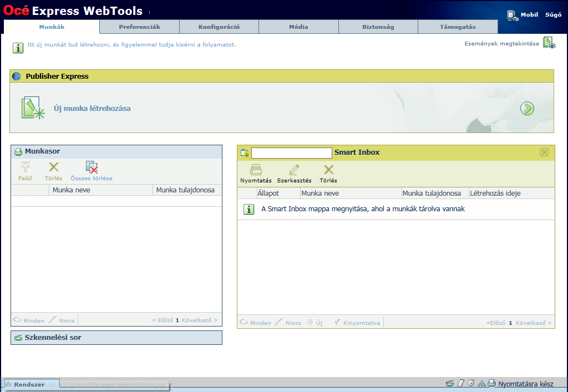
Task: Click Új munka létrehozása link
Action: click(93, 109)
